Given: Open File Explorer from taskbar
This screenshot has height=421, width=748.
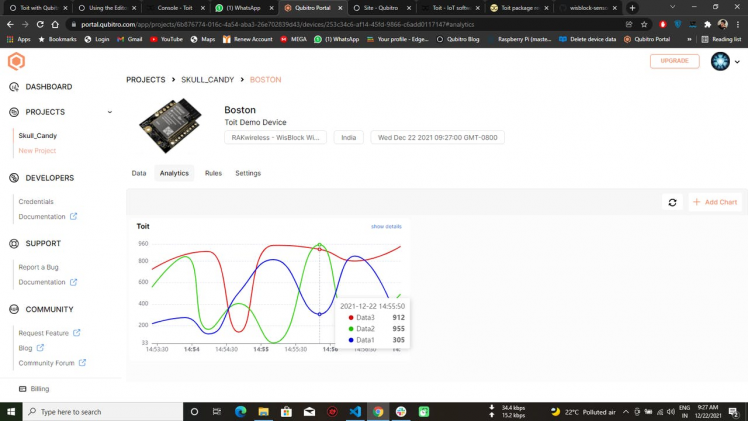Looking at the screenshot, I should click(x=263, y=411).
